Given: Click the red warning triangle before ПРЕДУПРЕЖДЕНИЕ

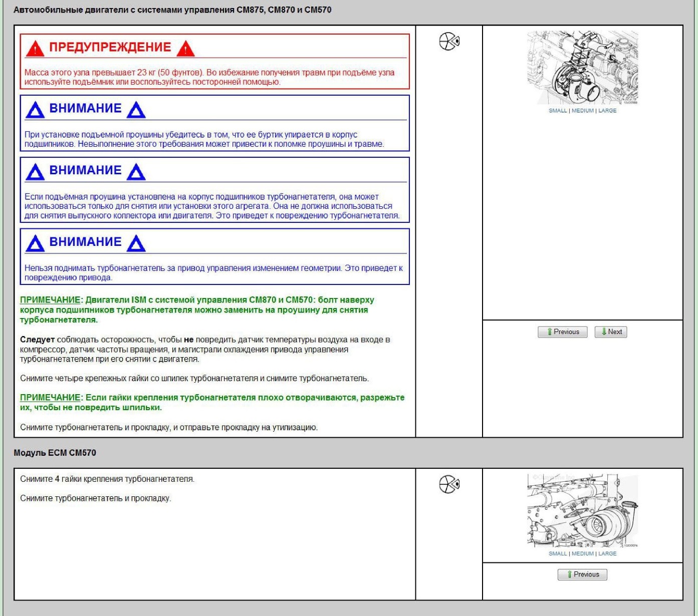Looking at the screenshot, I should point(35,49).
